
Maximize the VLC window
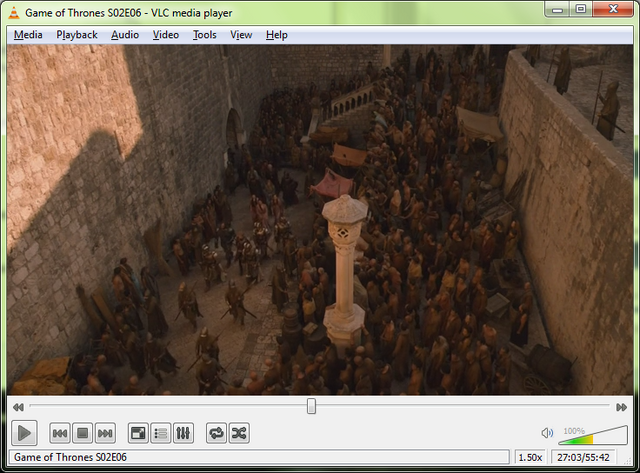coord(581,9)
